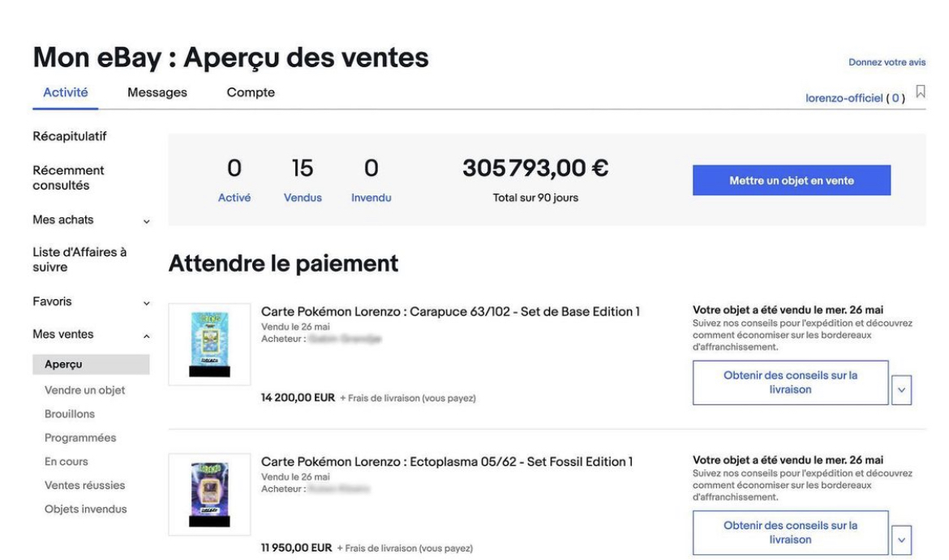Open Récemment consultés in the sidebar
The image size is (949, 560).
(68, 177)
